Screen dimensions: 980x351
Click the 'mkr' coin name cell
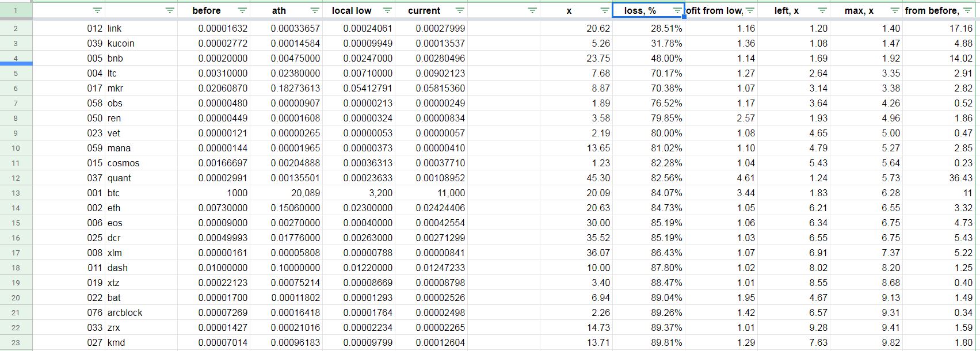tap(141, 88)
